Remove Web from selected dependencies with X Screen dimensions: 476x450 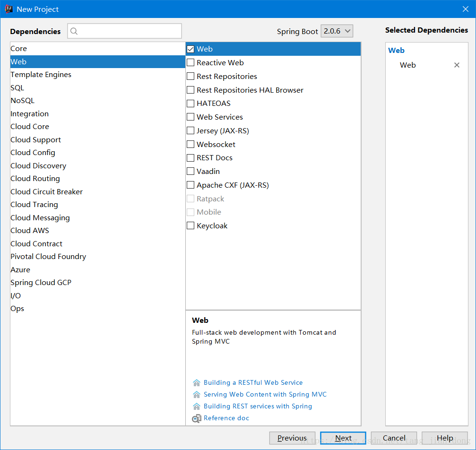coord(457,65)
